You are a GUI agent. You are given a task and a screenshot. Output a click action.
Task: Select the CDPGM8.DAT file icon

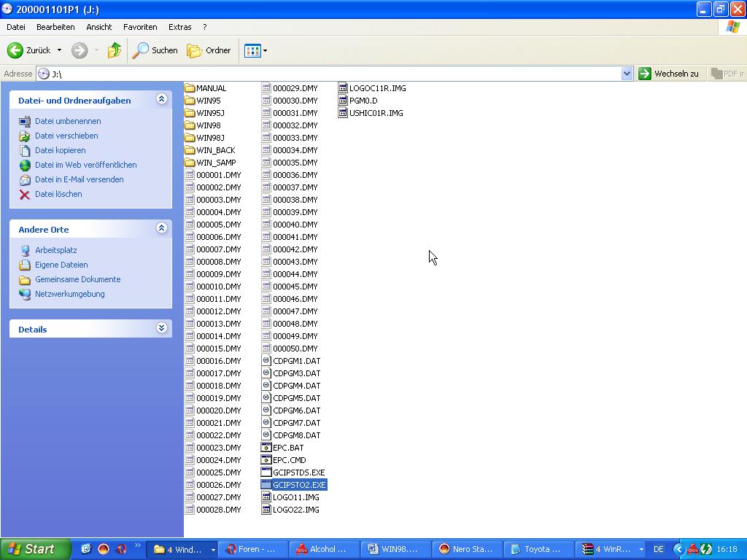[x=266, y=435]
